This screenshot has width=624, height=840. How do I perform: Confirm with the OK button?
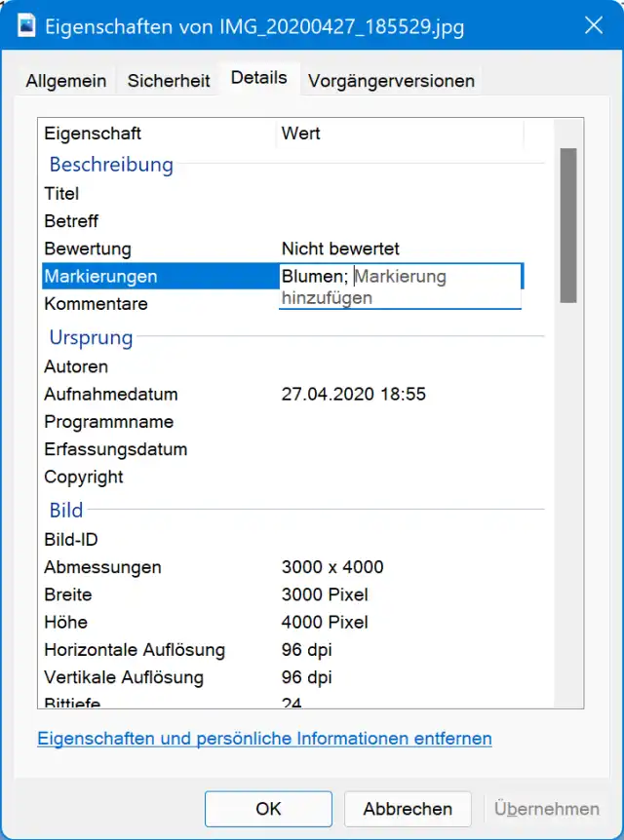[268, 809]
